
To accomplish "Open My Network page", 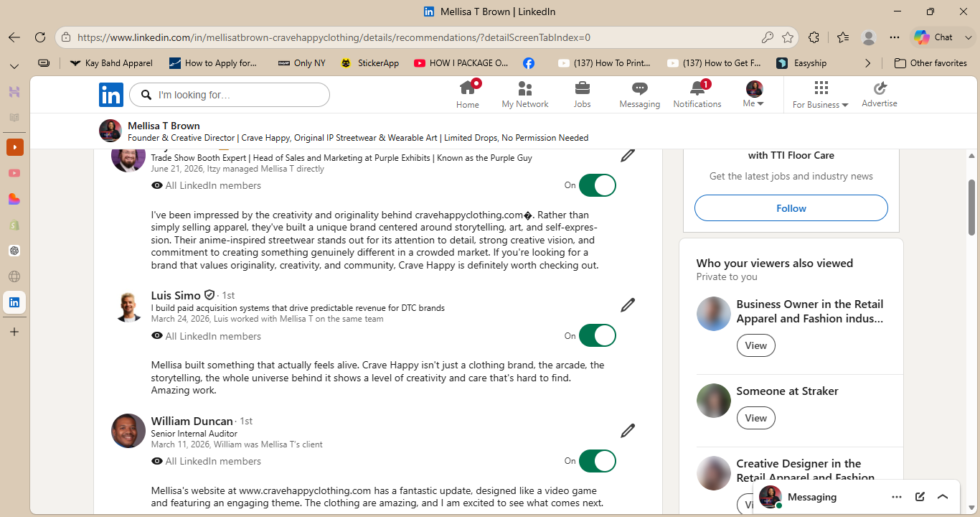I will point(525,95).
